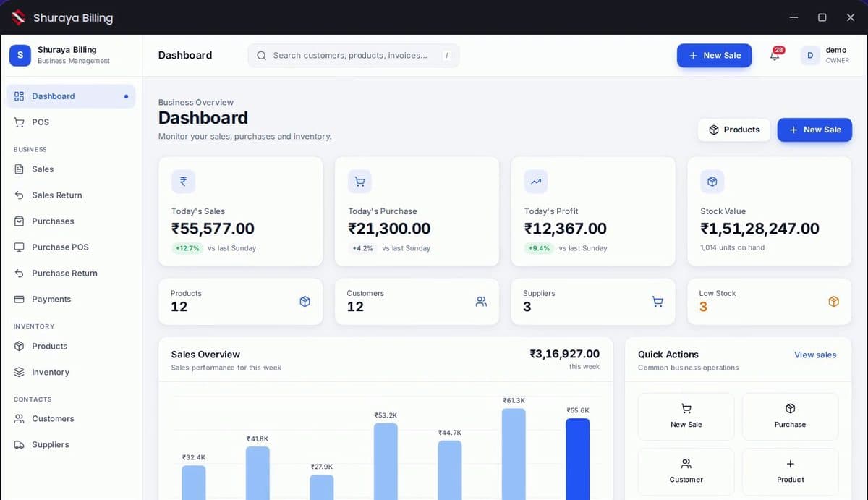
Task: Click the ₹21,300.00 Today's Purchase amount
Action: click(x=389, y=229)
